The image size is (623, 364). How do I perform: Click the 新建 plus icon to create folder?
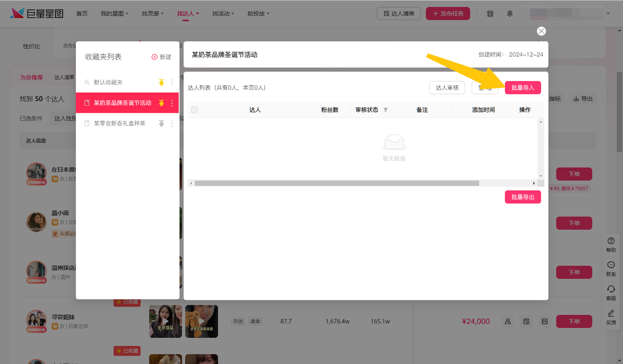[155, 57]
